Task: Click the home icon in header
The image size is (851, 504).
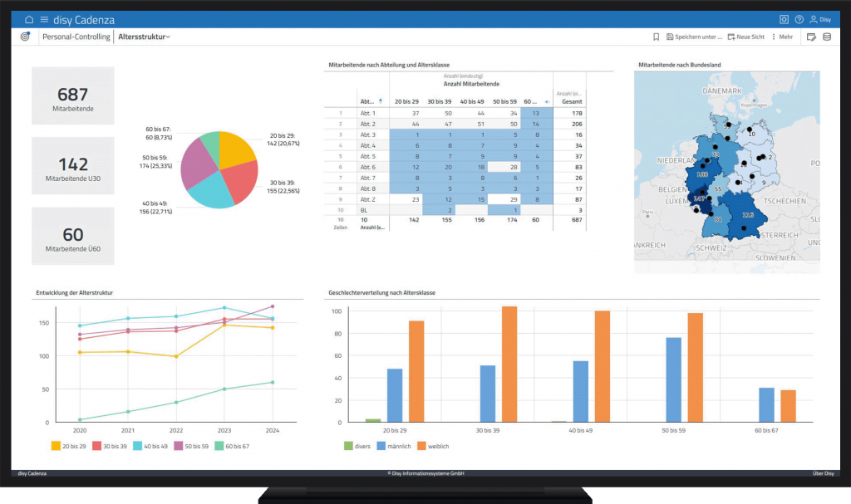Action: click(29, 19)
